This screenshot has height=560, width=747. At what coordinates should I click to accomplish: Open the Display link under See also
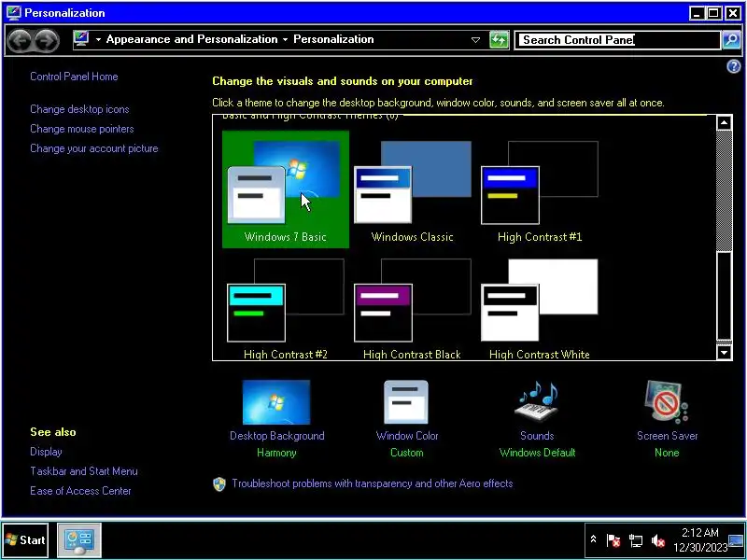46,452
